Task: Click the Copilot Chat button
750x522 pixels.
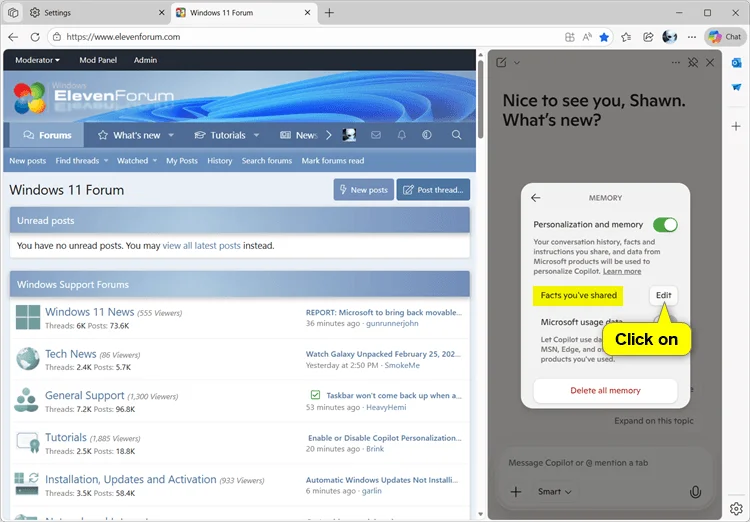Action: click(725, 37)
